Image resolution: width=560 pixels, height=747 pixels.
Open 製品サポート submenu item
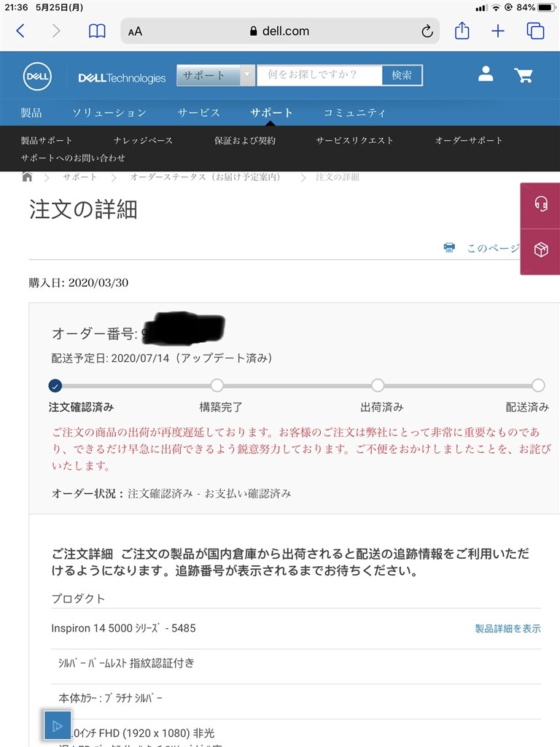[46, 140]
